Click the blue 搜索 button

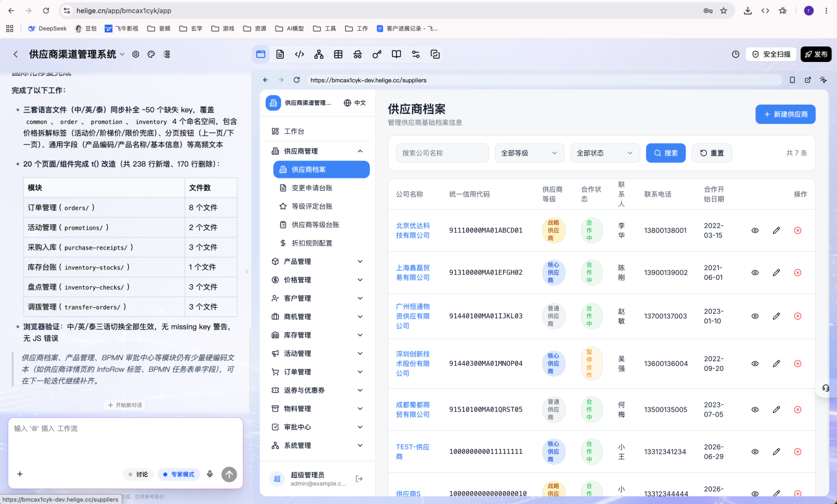[x=666, y=153]
